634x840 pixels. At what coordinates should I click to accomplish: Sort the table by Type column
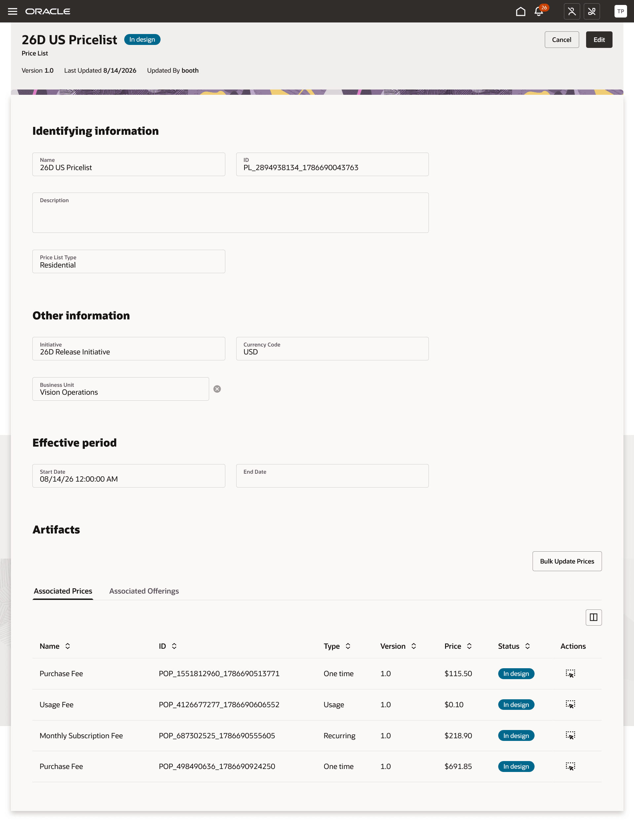pyautogui.click(x=348, y=646)
